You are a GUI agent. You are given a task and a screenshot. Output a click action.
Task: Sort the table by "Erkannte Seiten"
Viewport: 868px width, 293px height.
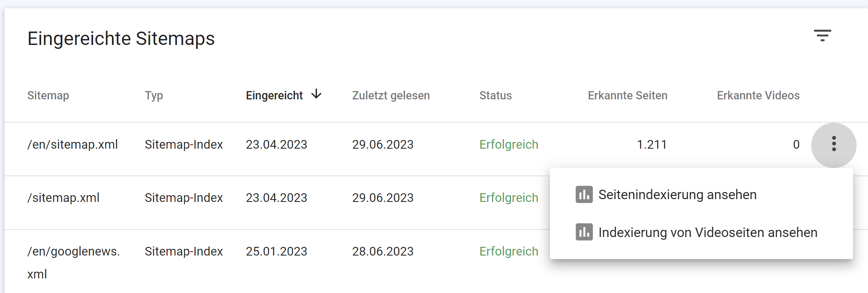point(627,95)
